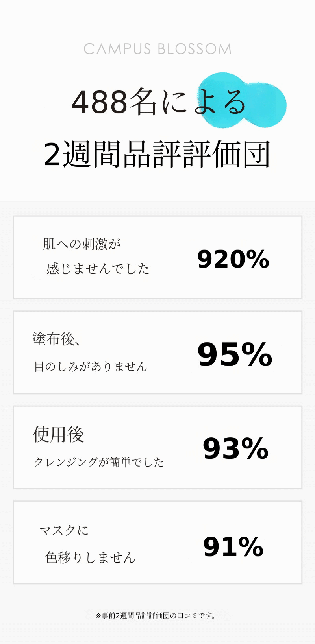Image resolution: width=315 pixels, height=644 pixels.
Task: Click the 920% figure
Action: 233,259
